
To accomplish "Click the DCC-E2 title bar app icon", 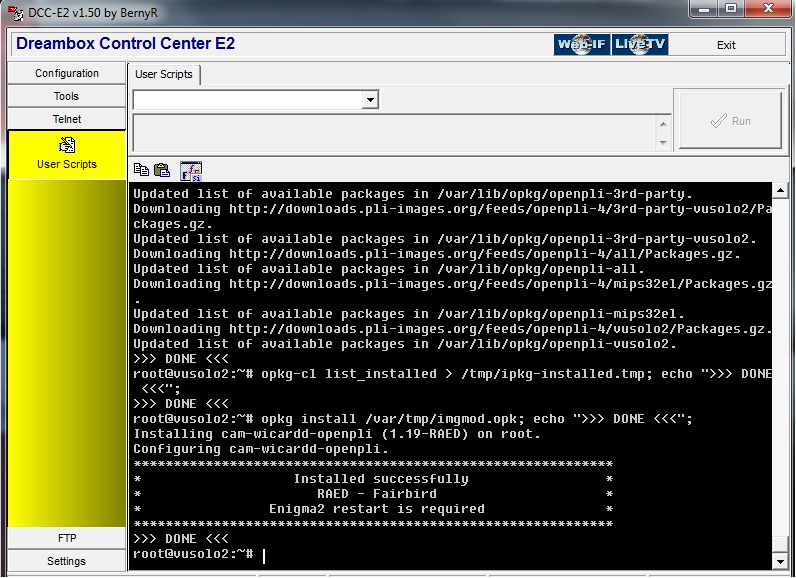I will [16, 12].
